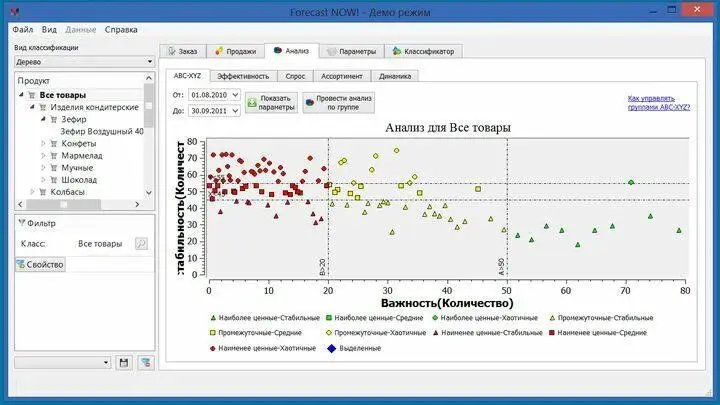Expand the Конфеты tree node

pos(43,144)
